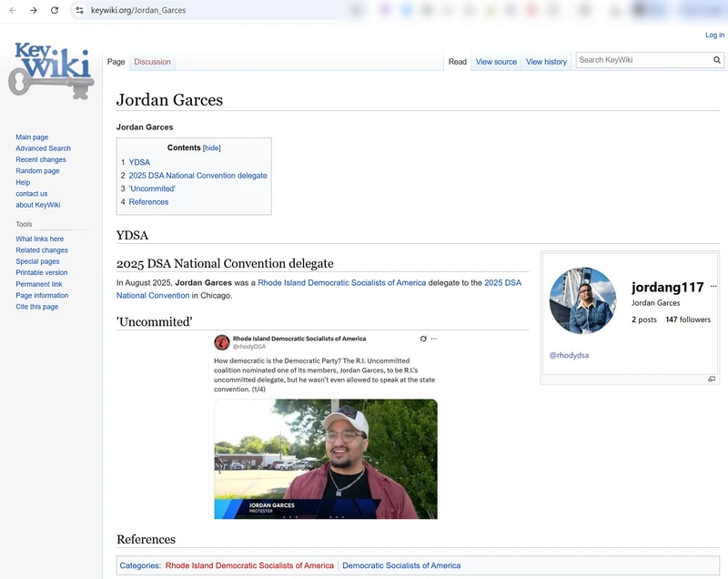This screenshot has width=728, height=579.
Task: Open the View source tab
Action: coord(496,62)
